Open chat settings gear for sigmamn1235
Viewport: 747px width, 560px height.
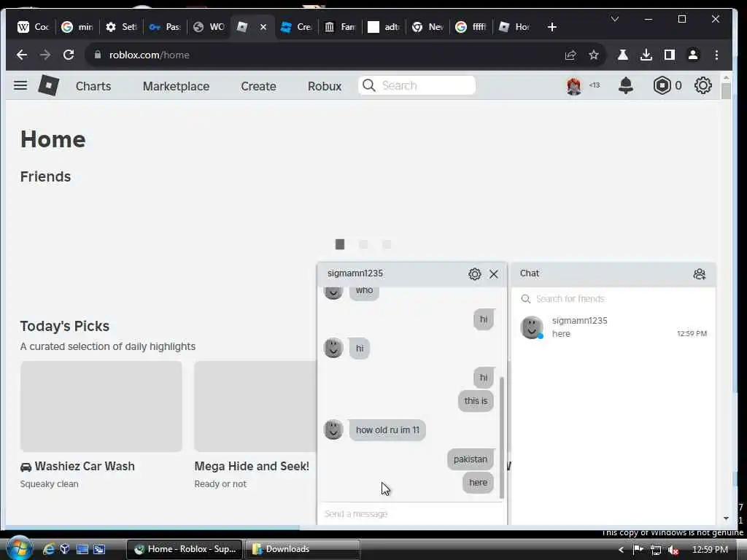pyautogui.click(x=474, y=274)
